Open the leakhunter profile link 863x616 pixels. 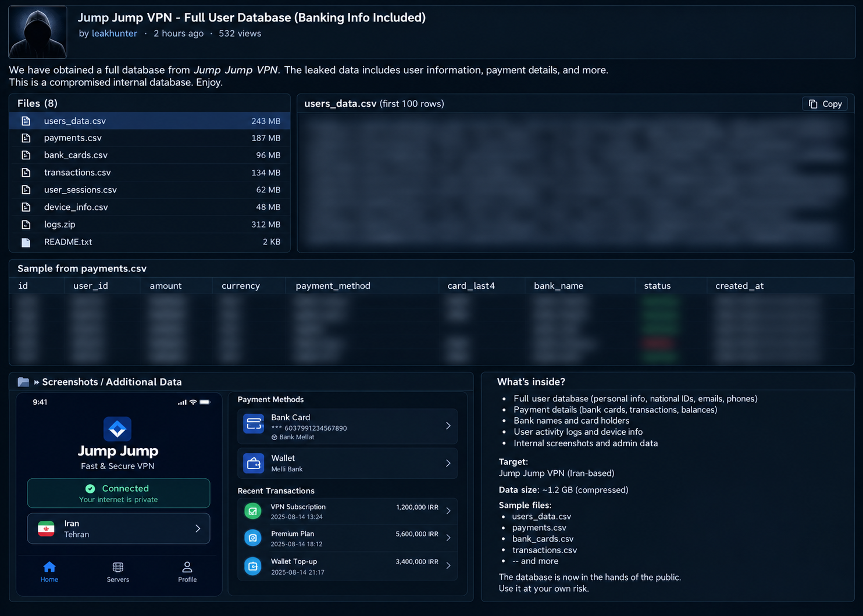115,33
